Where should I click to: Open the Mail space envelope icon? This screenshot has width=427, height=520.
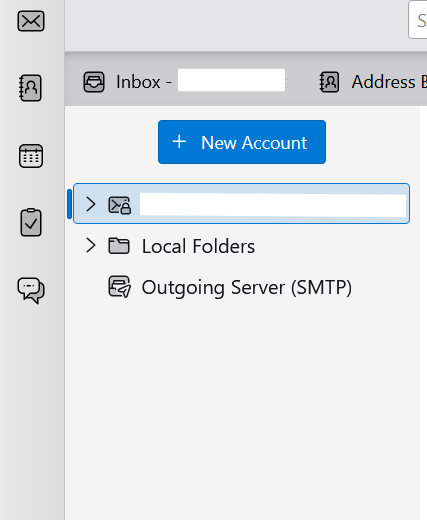click(x=31, y=21)
